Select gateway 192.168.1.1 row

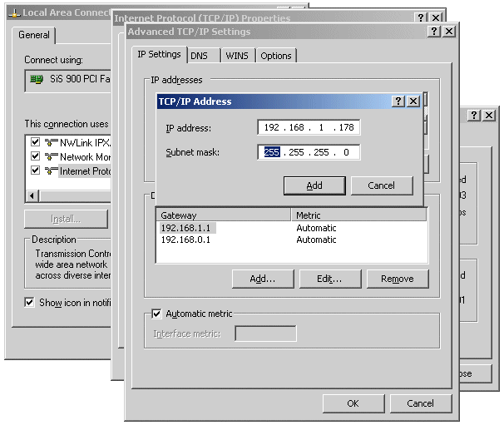pyautogui.click(x=292, y=228)
